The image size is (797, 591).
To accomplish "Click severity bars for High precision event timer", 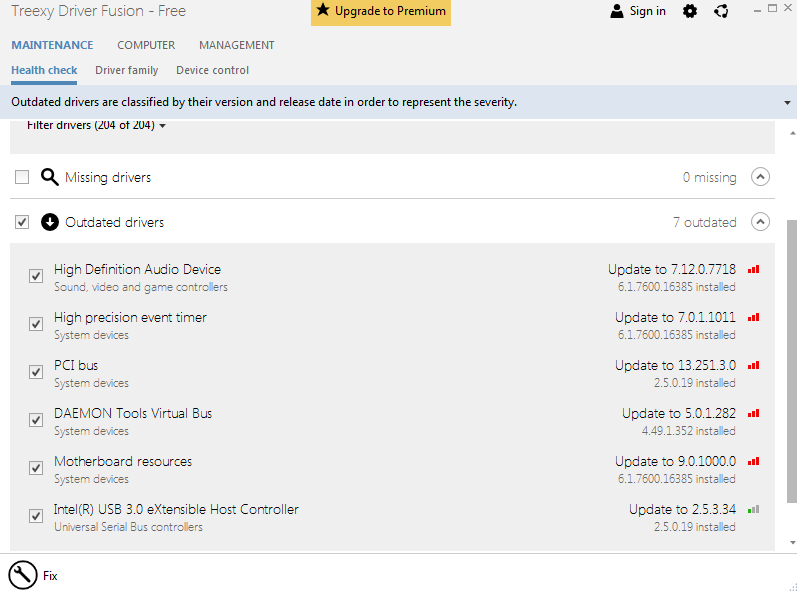I will (x=753, y=317).
